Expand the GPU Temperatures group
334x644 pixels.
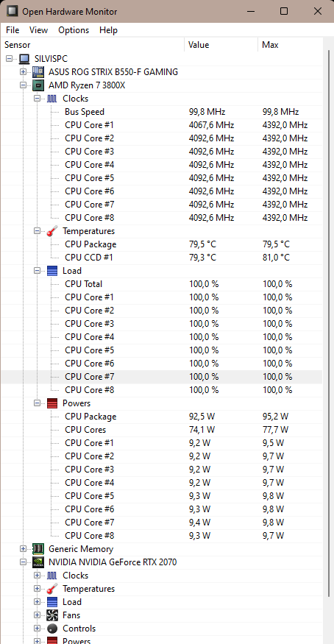pyautogui.click(x=38, y=589)
